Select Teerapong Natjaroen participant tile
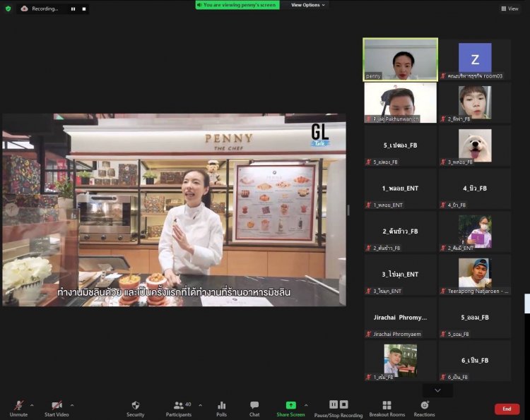530x420 pixels. point(475,275)
